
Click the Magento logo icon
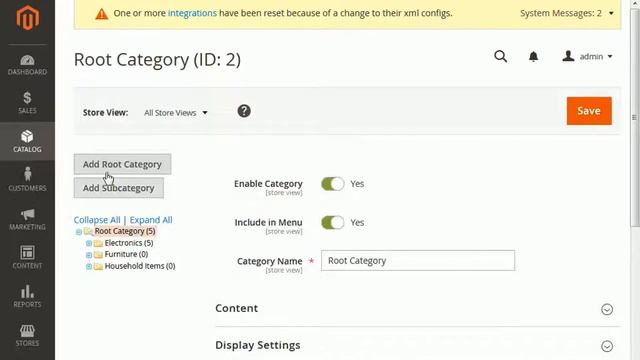click(x=27, y=18)
